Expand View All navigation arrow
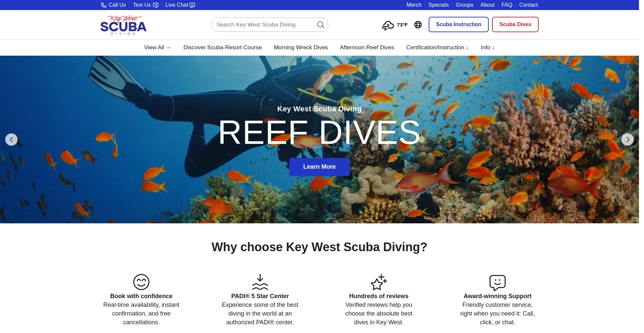This screenshot has width=644, height=333. [x=157, y=47]
